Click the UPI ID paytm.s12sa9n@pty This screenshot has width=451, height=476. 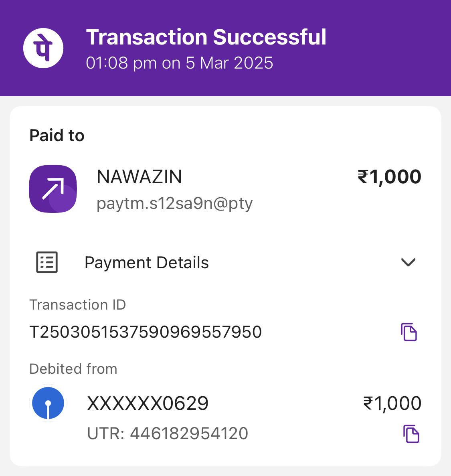(x=174, y=204)
